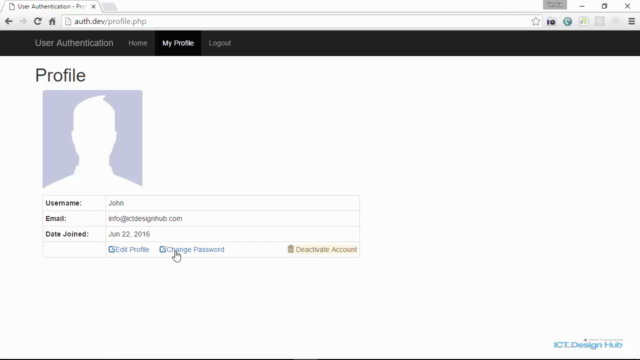Click the camera extension icon in toolbar
The image size is (640, 360).
(x=551, y=22)
